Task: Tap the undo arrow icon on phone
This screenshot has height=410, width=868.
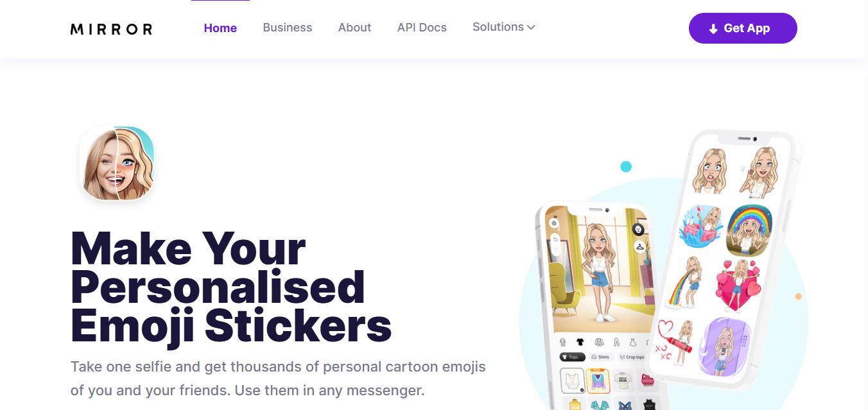Action: [555, 239]
